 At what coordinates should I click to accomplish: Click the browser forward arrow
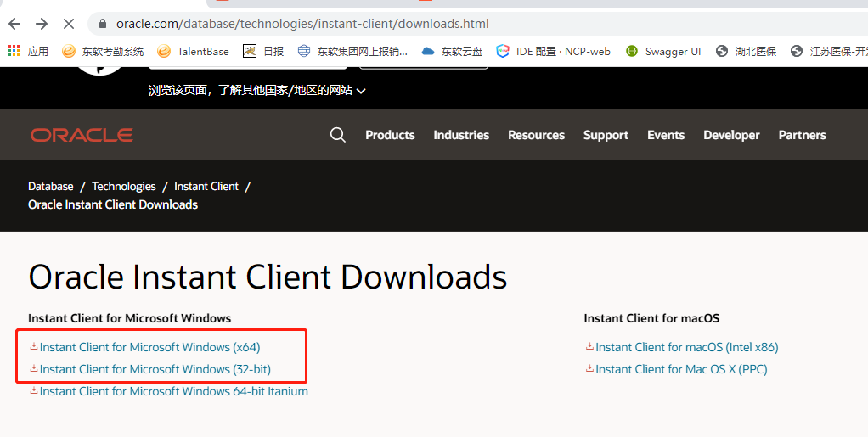[42, 24]
